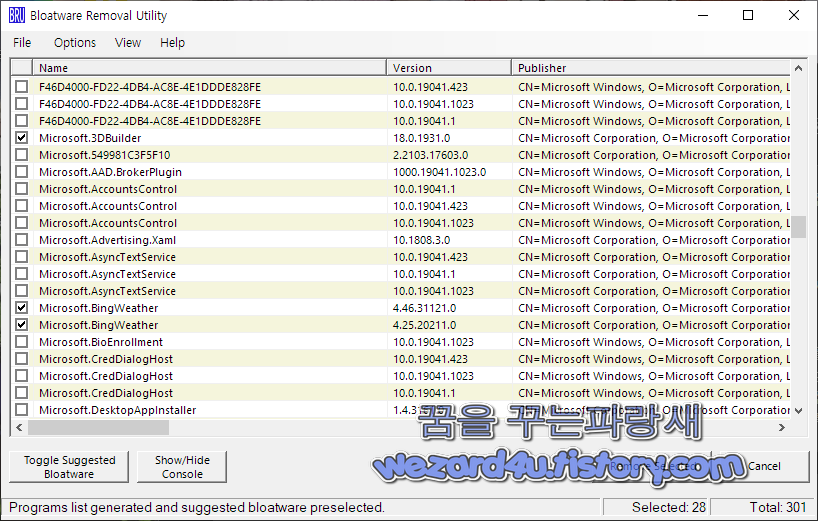Sort by the Publisher column header

click(x=651, y=68)
